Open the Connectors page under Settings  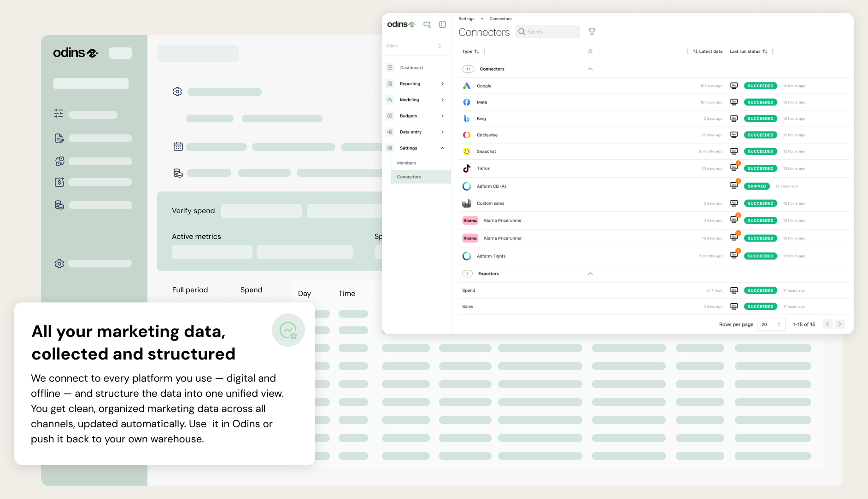point(408,177)
